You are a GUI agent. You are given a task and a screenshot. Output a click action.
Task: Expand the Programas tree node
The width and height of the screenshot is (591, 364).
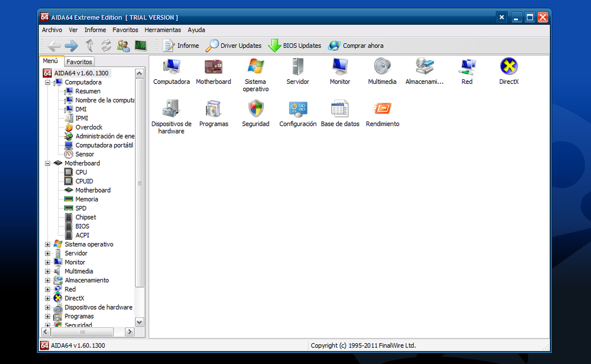click(48, 317)
